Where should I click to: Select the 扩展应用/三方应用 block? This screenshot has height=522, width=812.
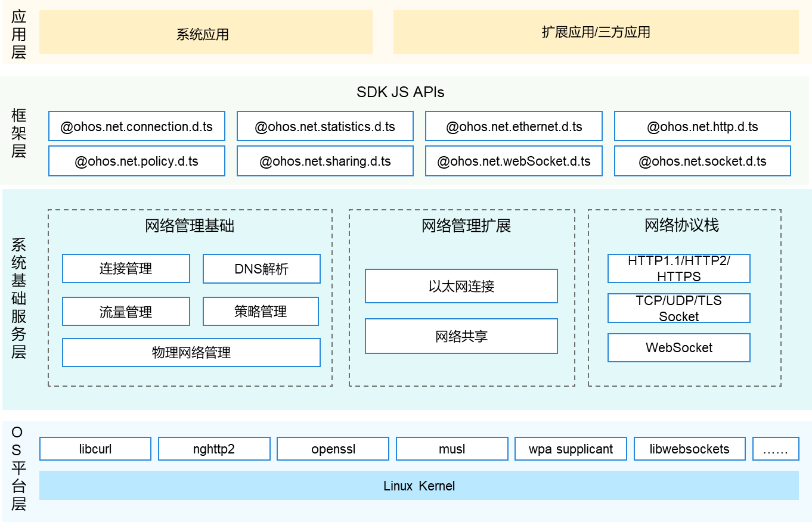click(596, 33)
